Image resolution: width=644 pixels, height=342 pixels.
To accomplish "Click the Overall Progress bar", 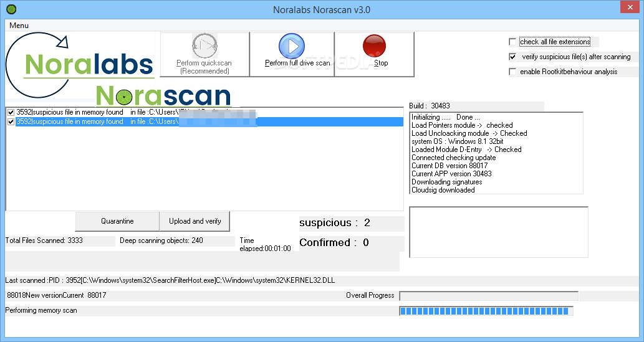I will coord(489,296).
